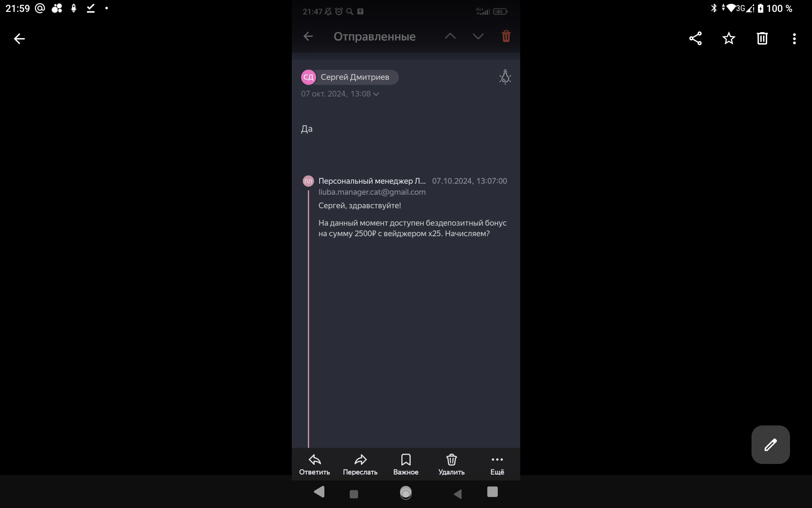Tap the share icon in viewer toolbar
Screen dimensions: 812x508
point(695,39)
